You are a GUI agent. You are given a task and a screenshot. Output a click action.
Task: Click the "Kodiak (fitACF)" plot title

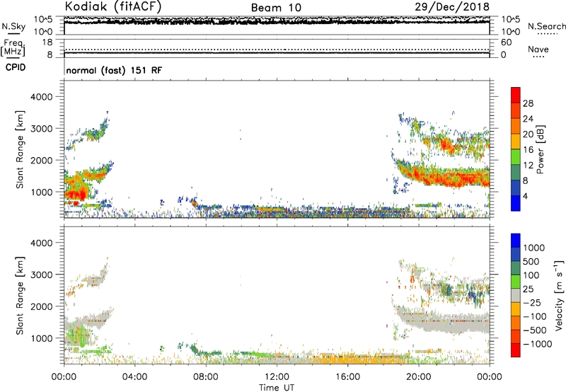coord(113,6)
